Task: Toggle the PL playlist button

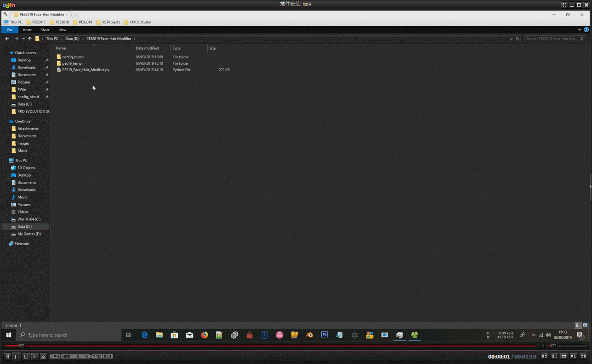Action: [x=574, y=356]
